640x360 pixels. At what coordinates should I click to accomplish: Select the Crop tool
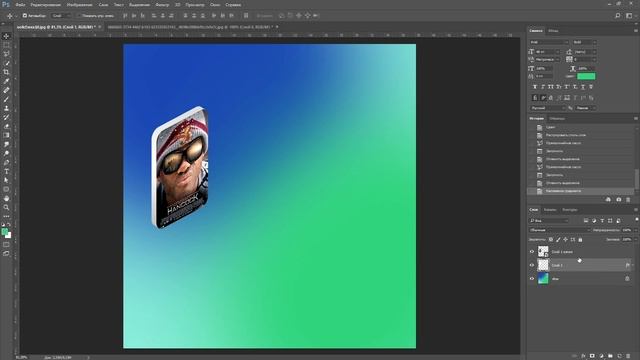6,72
